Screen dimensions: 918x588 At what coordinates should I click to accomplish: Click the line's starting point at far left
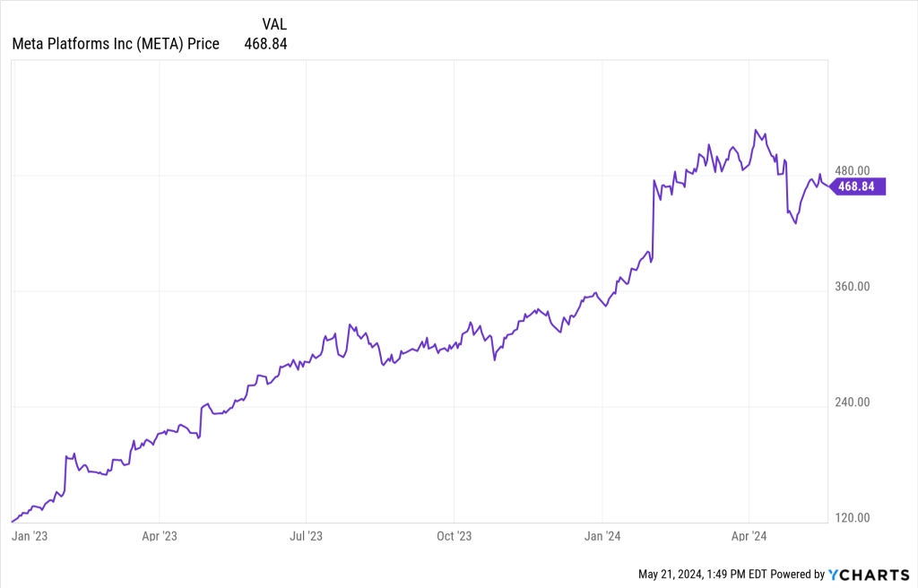click(12, 521)
